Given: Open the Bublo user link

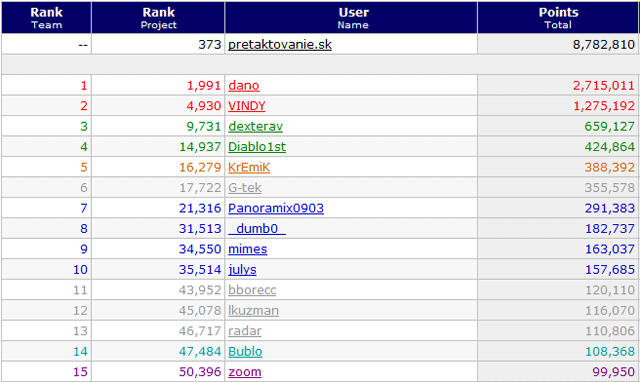Looking at the screenshot, I should tap(245, 351).
